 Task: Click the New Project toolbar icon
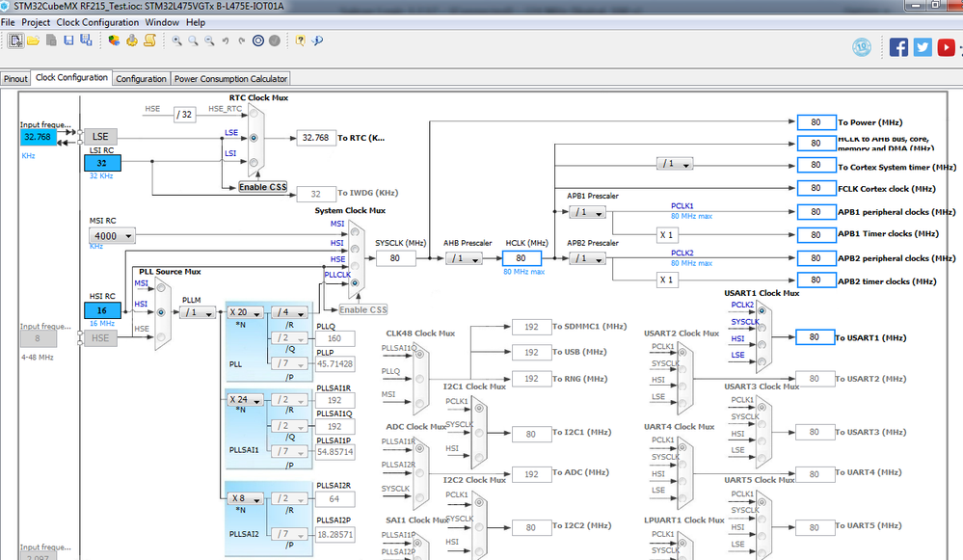[16, 41]
